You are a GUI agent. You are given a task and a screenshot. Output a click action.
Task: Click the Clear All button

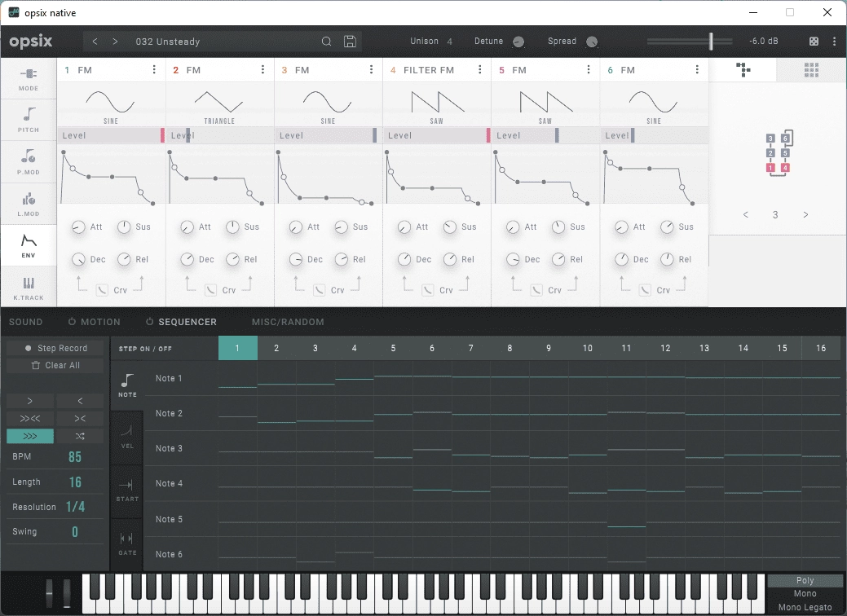click(55, 366)
